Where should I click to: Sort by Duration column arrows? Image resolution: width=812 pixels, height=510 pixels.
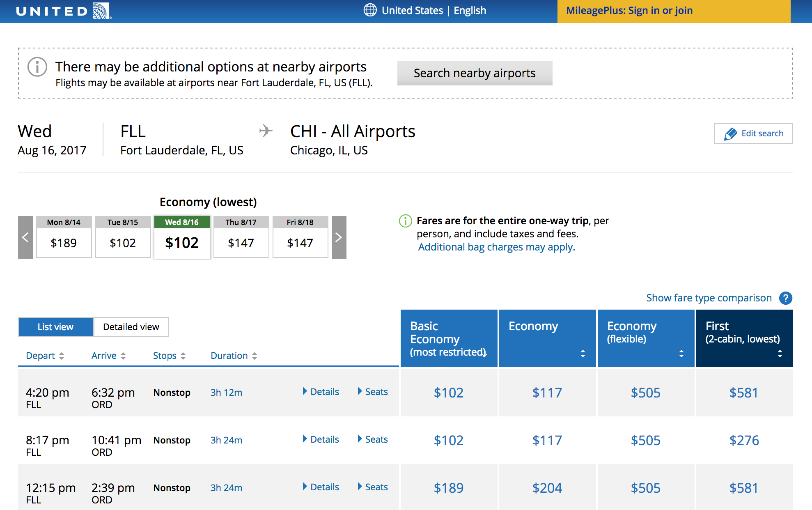[254, 356]
